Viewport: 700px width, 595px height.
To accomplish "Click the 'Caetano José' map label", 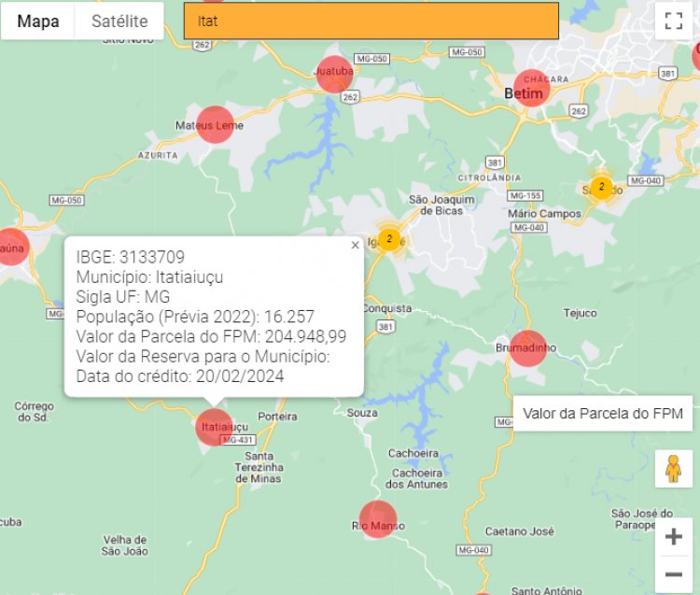I will [x=520, y=531].
